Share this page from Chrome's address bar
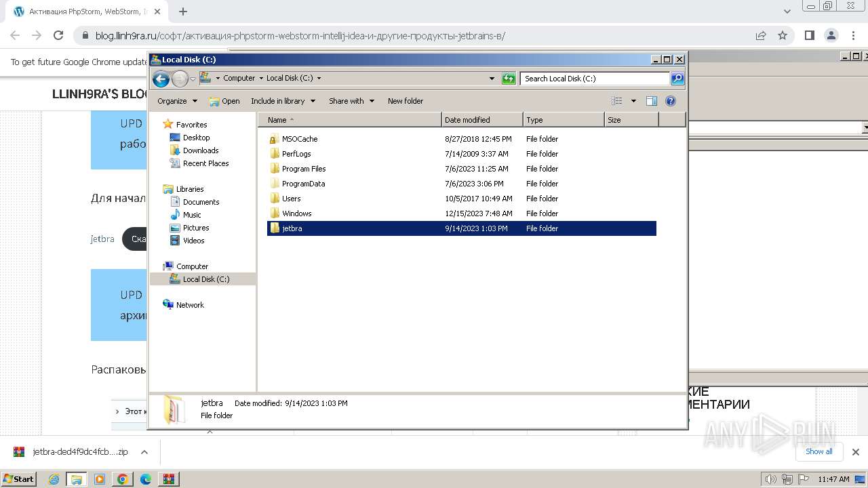Viewport: 868px width, 488px height. (761, 36)
